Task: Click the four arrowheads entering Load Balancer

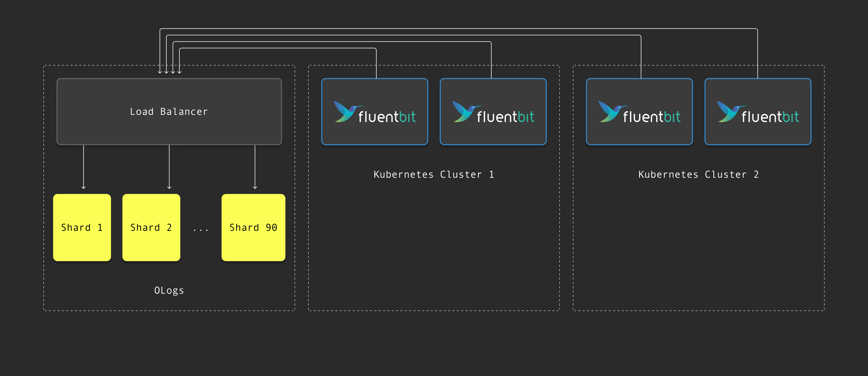Action: [x=170, y=72]
